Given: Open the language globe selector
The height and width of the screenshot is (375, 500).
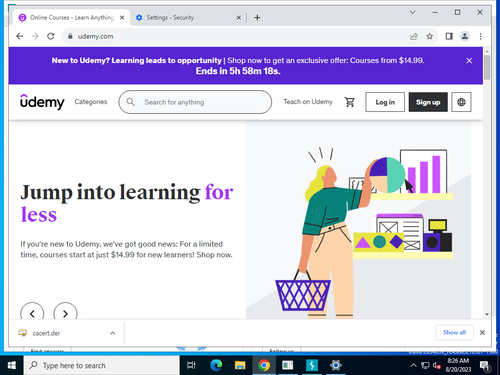Looking at the screenshot, I should (461, 102).
